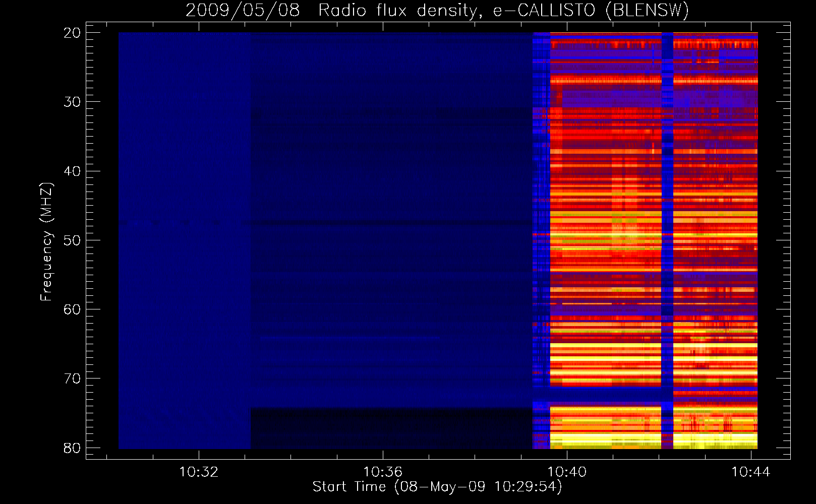
Task: Click the 80 MHz frequency tick label
Action: pyautogui.click(x=72, y=448)
